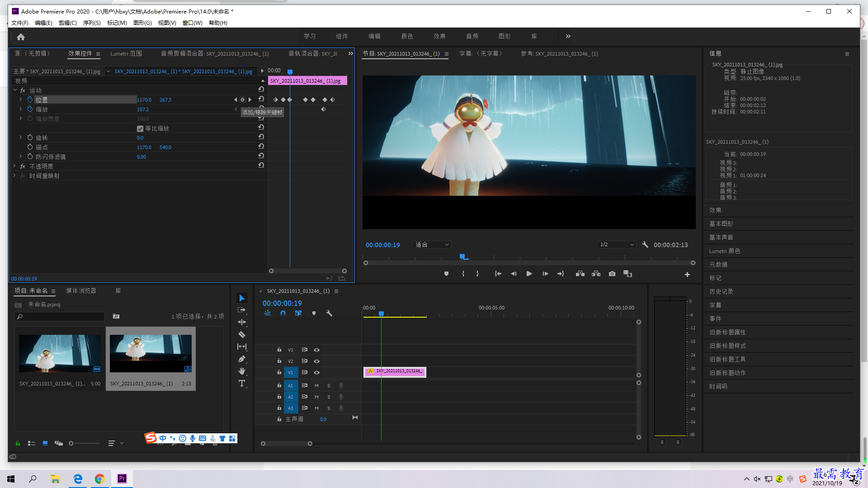Select the timeline clip on V1

[395, 371]
